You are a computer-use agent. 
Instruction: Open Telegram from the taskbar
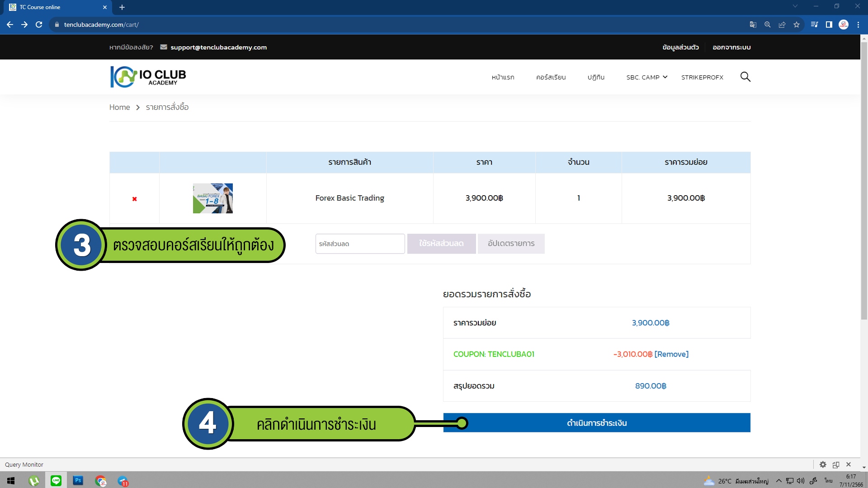(123, 481)
